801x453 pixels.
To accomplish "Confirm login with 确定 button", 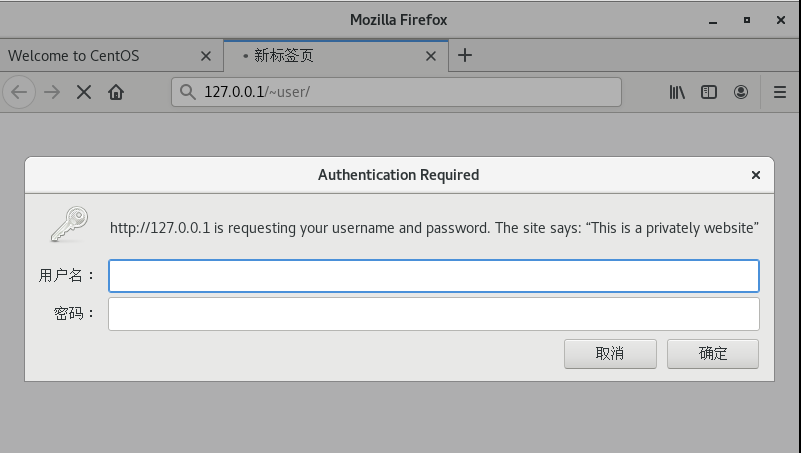I will 713,353.
